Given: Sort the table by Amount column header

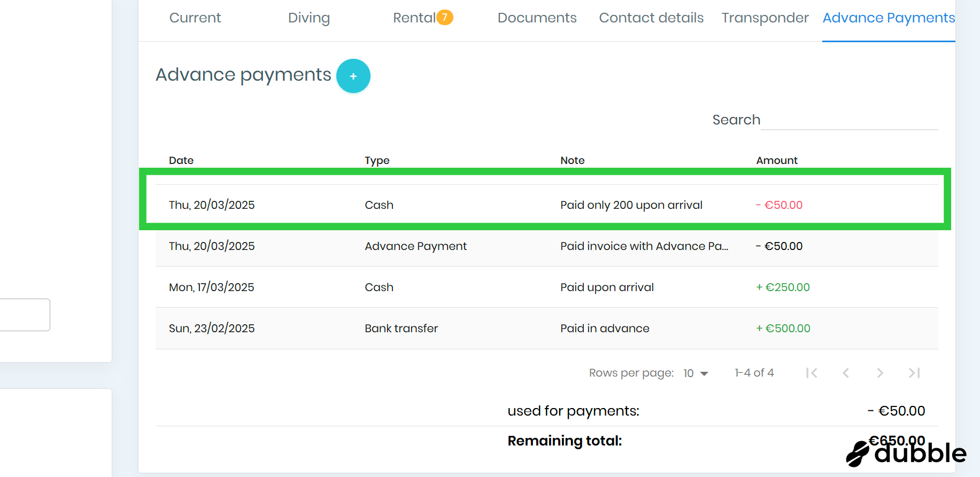Looking at the screenshot, I should [x=776, y=160].
